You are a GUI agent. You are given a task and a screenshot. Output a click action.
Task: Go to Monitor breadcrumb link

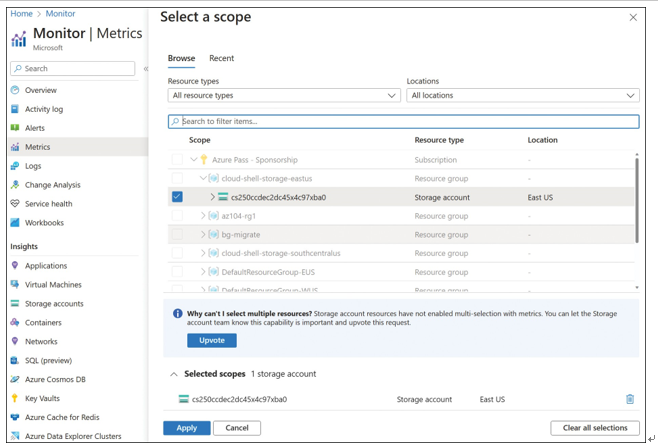[x=60, y=13]
